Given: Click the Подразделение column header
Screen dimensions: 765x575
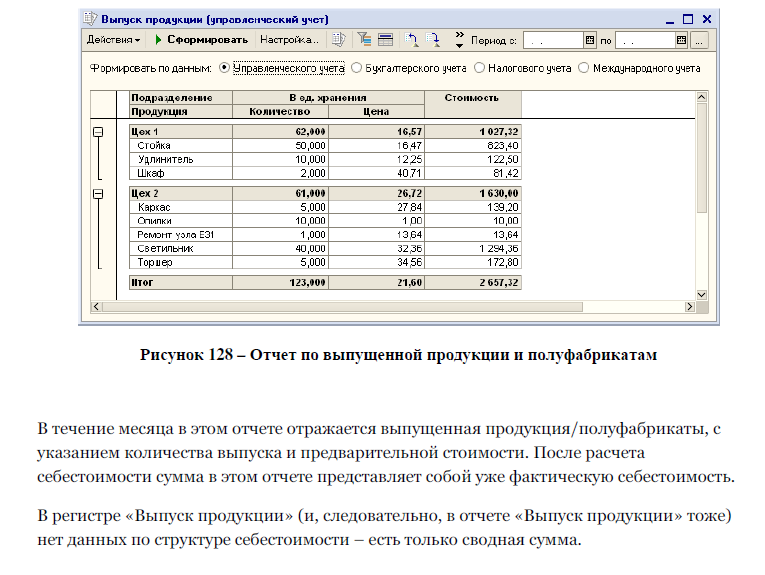Looking at the screenshot, I should tap(181, 98).
